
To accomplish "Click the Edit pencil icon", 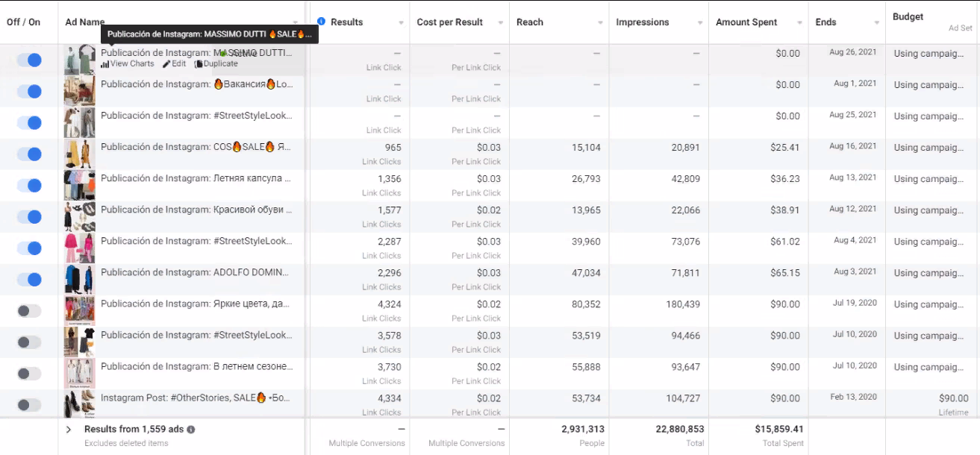I will pyautogui.click(x=166, y=64).
